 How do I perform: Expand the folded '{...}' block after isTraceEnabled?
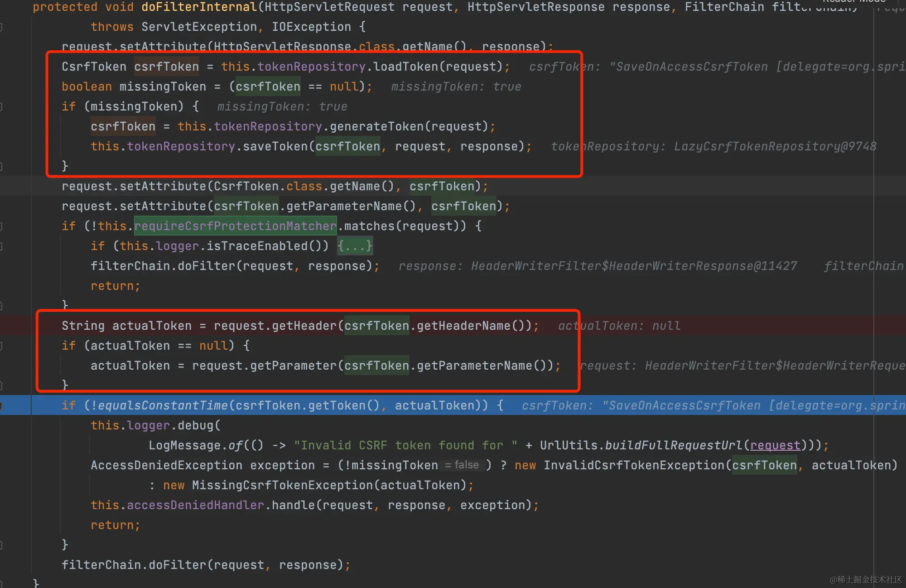pyautogui.click(x=355, y=246)
